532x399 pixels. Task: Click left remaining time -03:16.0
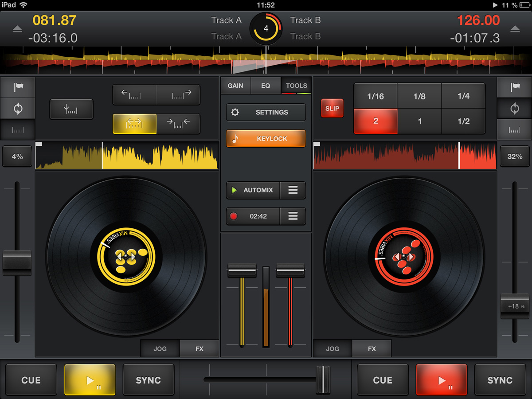pos(53,38)
